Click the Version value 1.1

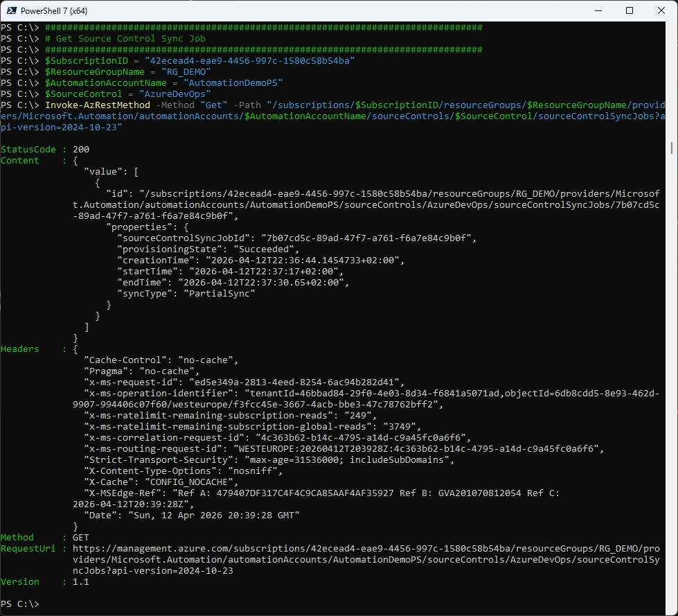point(81,581)
